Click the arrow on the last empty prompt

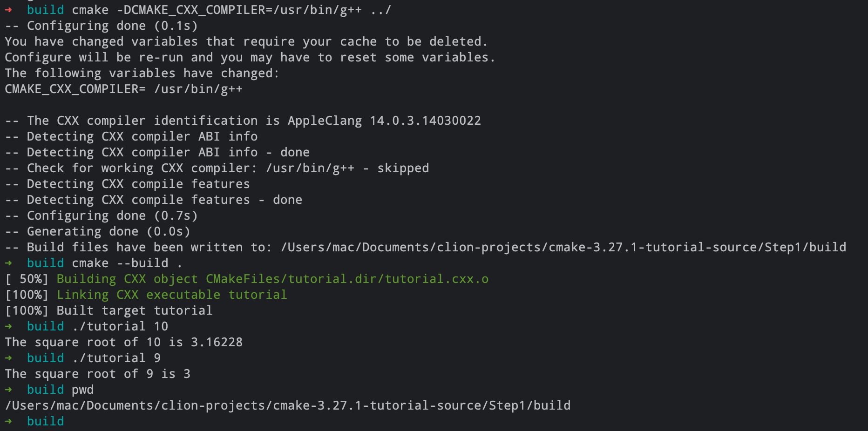[8, 421]
